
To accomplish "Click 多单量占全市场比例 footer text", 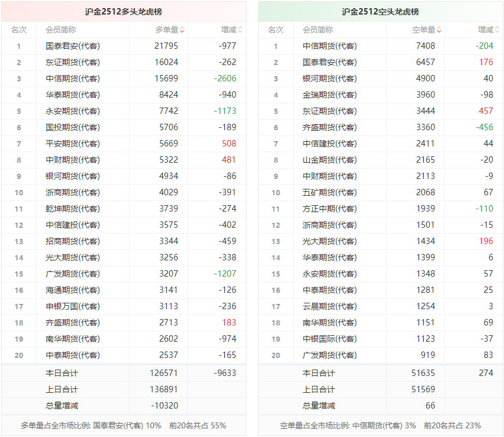I will click(123, 426).
